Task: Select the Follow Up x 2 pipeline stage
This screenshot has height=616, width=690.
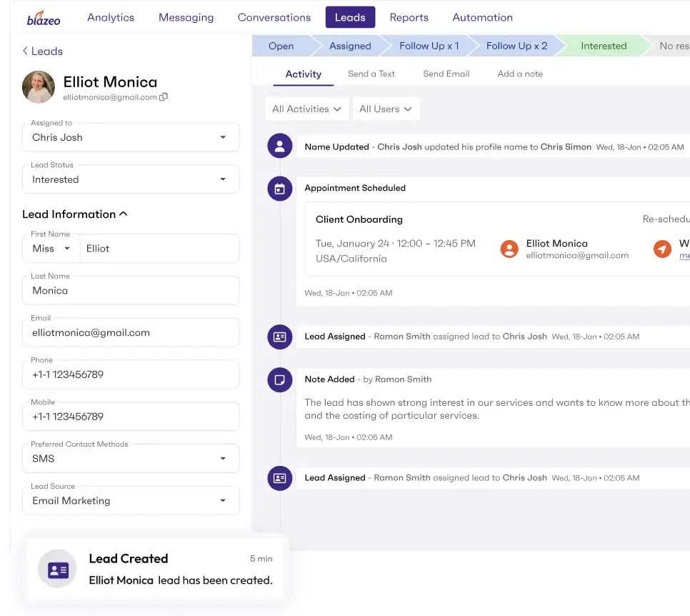Action: click(516, 46)
